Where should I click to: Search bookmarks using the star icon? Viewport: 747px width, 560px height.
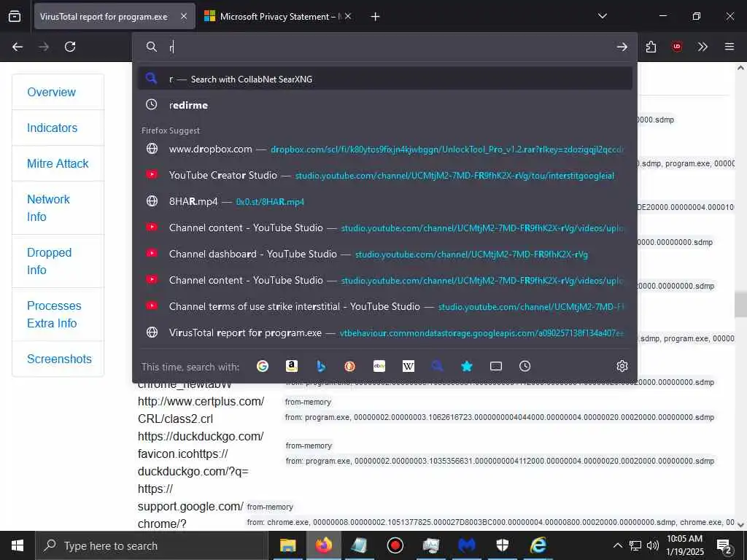(x=467, y=366)
